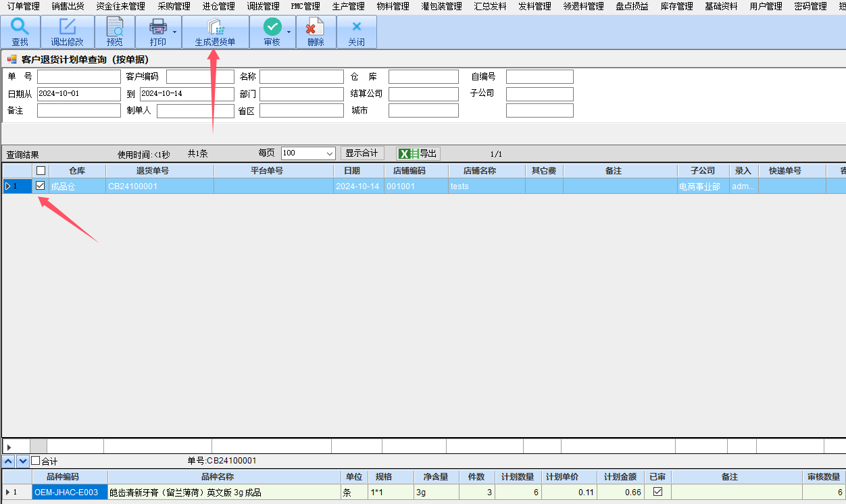Open the 库存管理 menu
Screen dimensions: 846x504
(676, 6)
